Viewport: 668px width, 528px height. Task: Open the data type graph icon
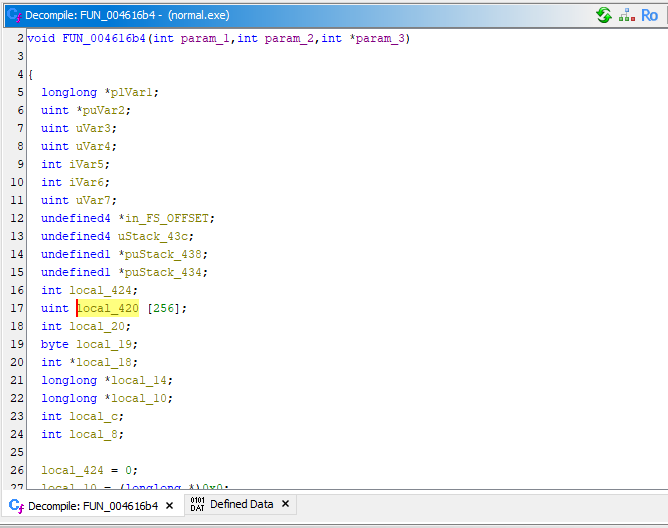click(627, 15)
